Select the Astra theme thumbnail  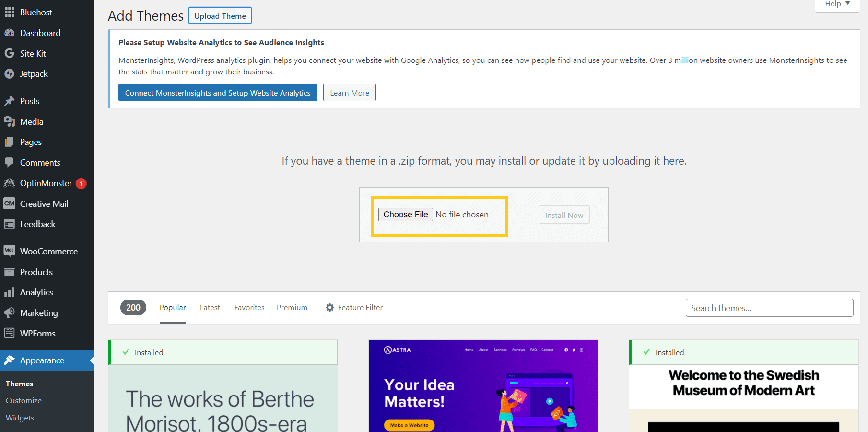pos(483,386)
